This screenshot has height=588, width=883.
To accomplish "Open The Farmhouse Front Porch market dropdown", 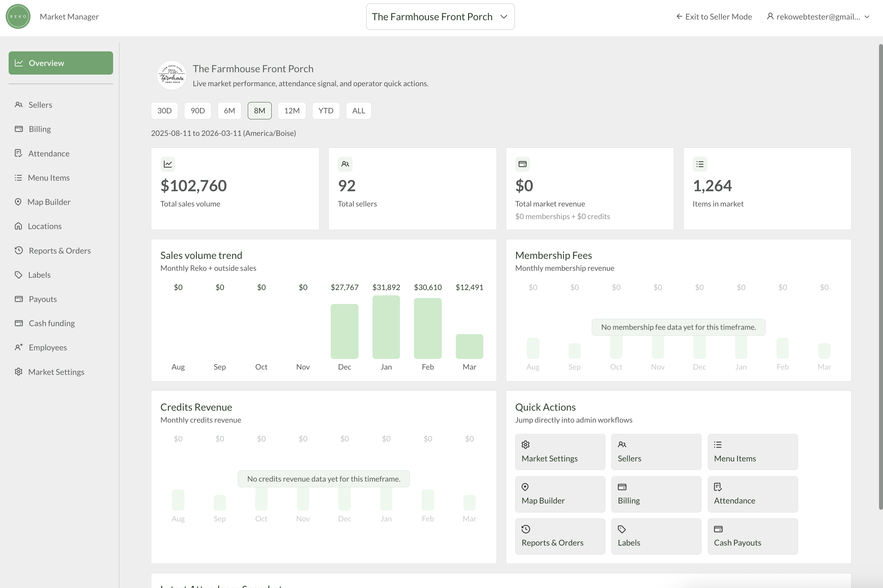I will point(440,17).
